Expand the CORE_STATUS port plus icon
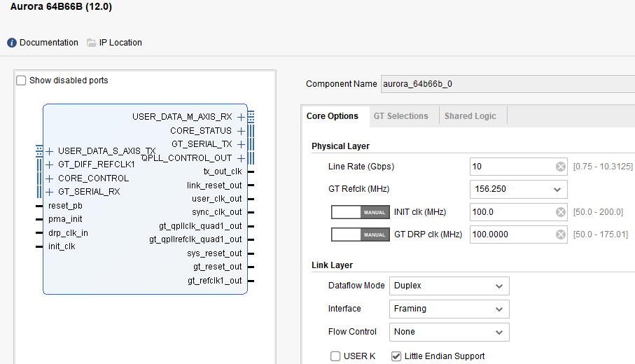Image resolution: width=635 pixels, height=364 pixels. point(241,131)
